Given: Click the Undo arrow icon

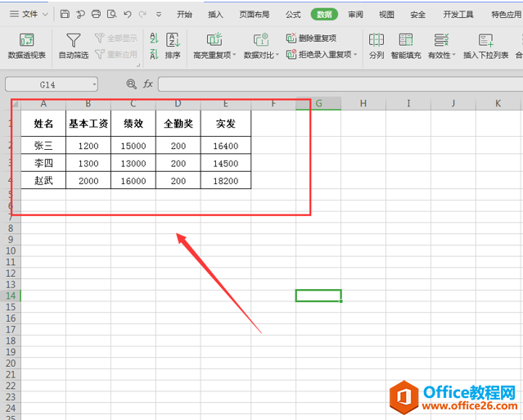Looking at the screenshot, I should click(x=127, y=14).
